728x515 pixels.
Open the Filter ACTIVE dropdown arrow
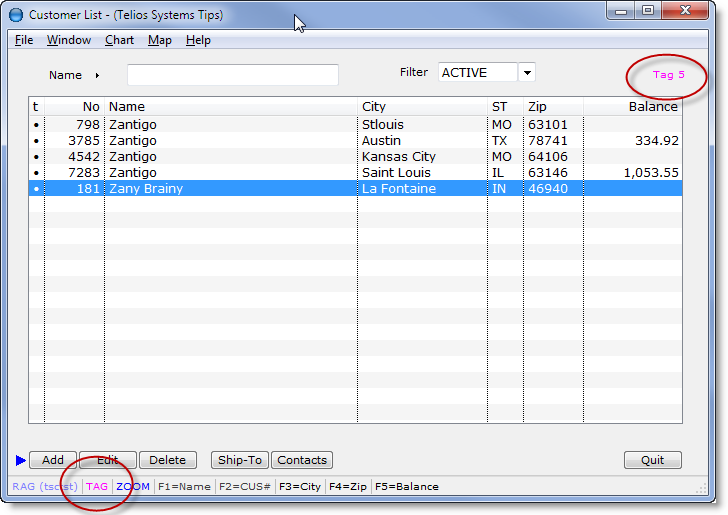point(527,73)
